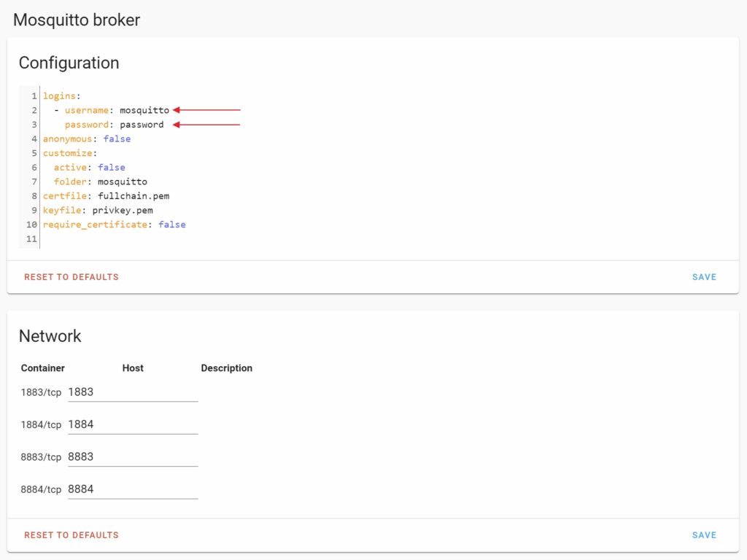747x560 pixels.
Task: Click the 'Description' column header
Action: pos(226,368)
